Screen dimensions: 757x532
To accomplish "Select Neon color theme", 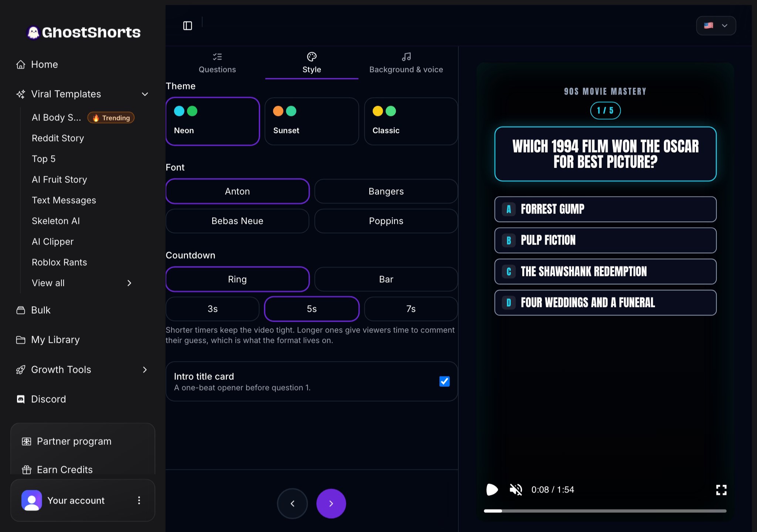I will (213, 121).
